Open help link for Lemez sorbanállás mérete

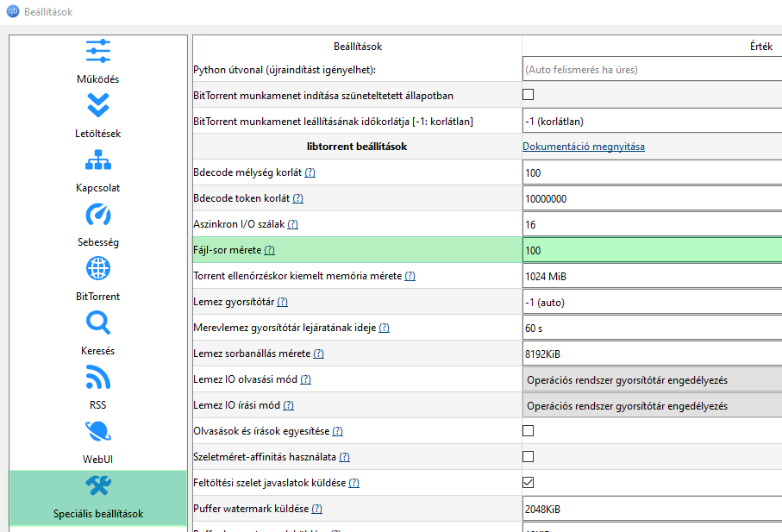click(319, 354)
